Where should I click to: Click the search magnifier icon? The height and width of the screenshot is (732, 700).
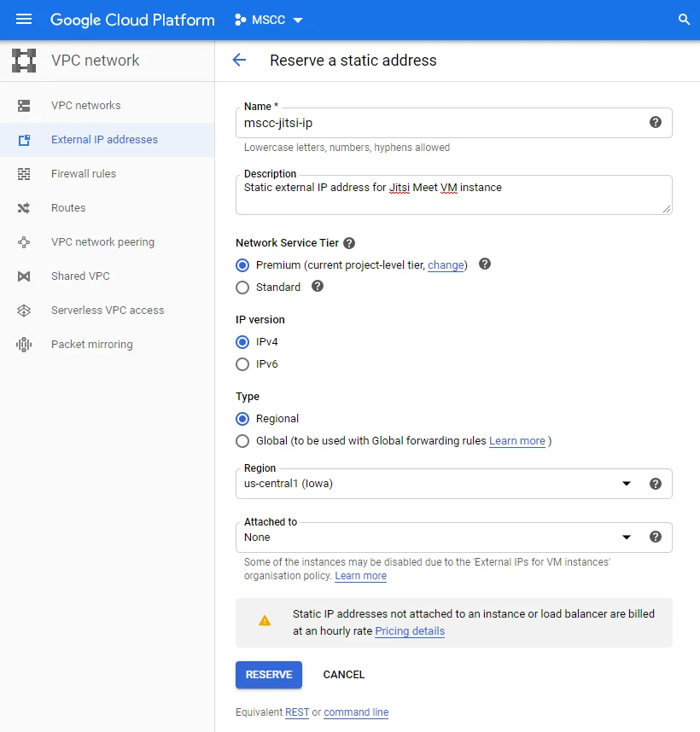684,20
